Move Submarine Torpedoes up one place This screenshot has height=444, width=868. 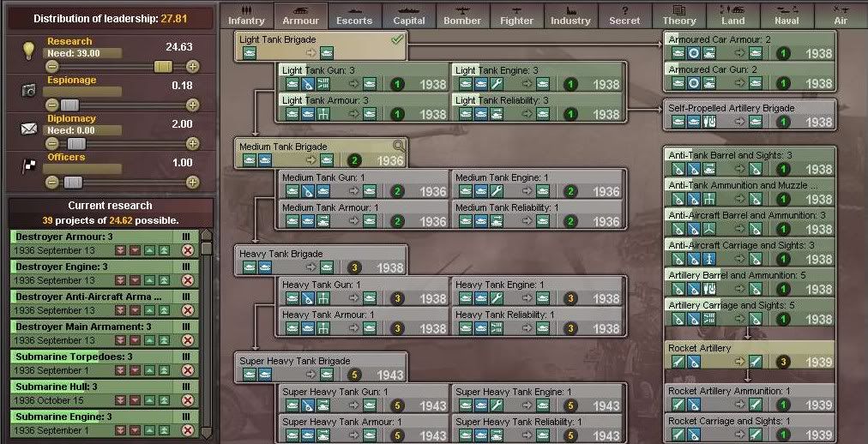[x=149, y=370]
